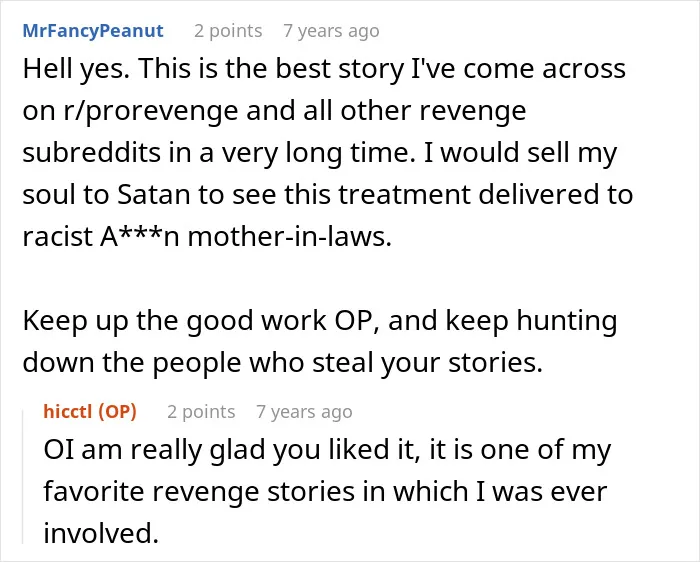Click the 'Hell yes' opening sentence
Image resolution: width=700 pixels, height=562 pixels.
click(76, 69)
